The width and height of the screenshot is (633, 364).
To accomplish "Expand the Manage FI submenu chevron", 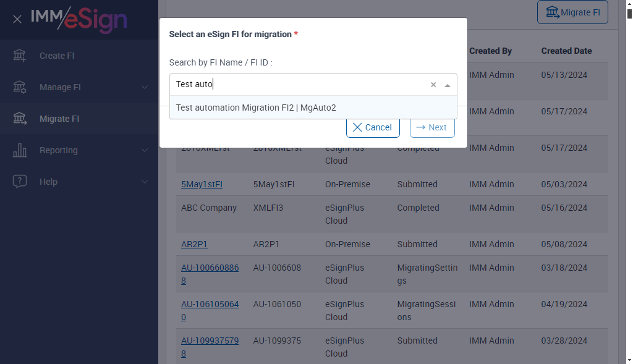I will [145, 87].
